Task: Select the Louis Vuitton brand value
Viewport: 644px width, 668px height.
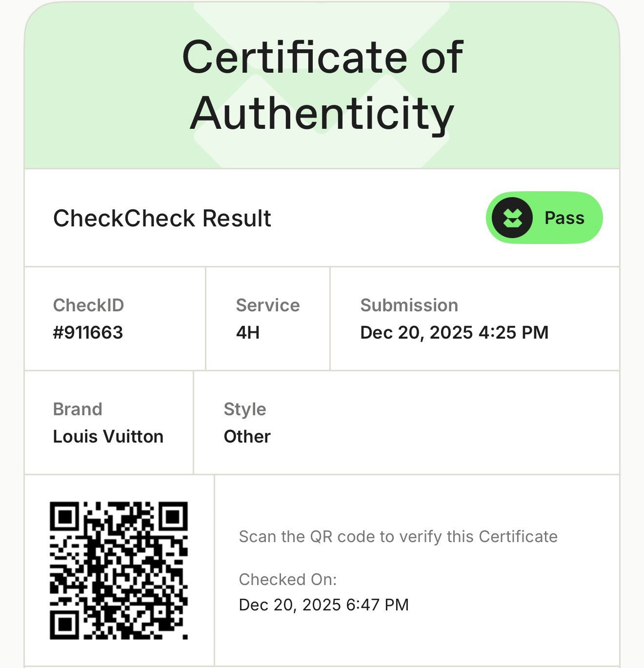Action: pos(108,437)
